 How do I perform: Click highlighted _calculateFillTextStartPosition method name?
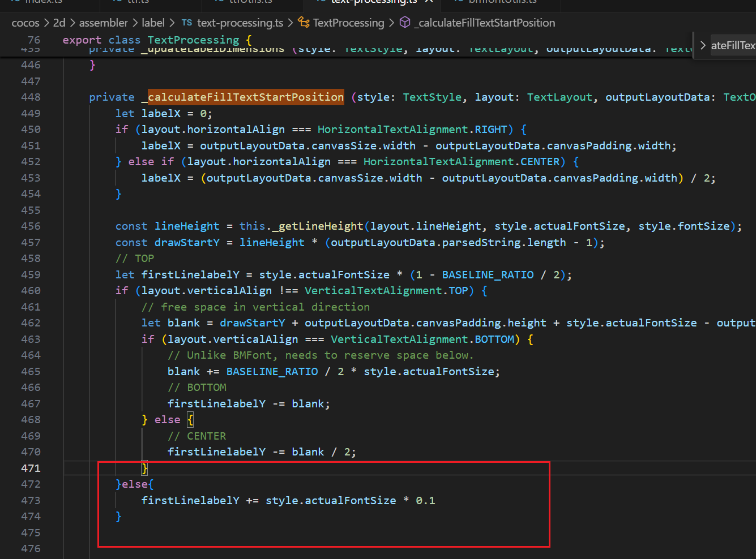[x=246, y=97]
